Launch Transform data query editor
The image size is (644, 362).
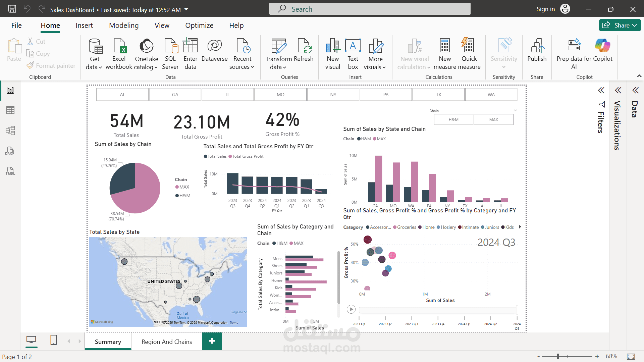pos(278,54)
